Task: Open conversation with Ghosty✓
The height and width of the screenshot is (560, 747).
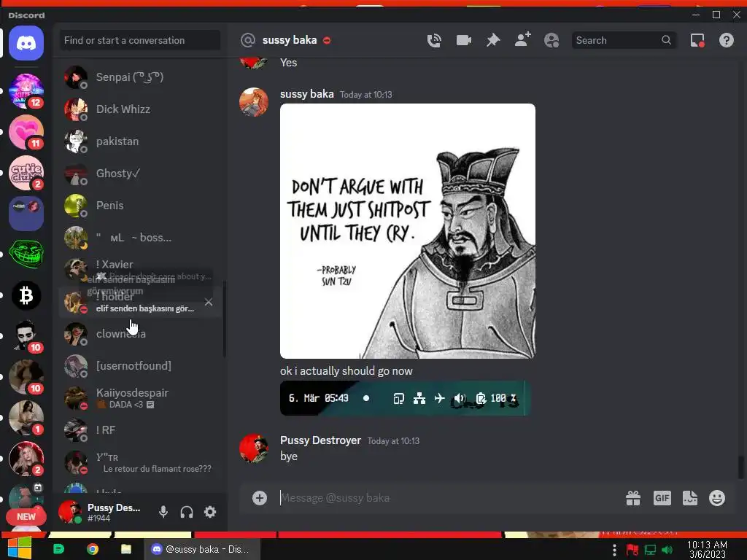Action: click(x=139, y=174)
